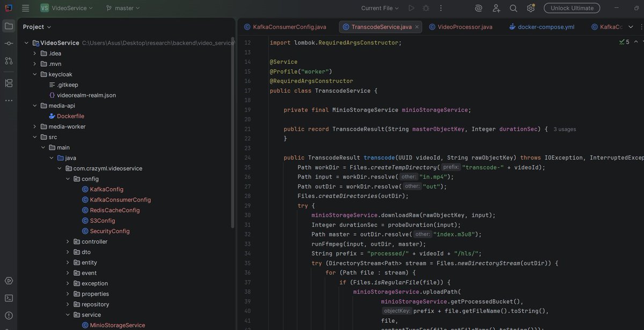Close the TranscodeService.java tab
Image resolution: width=644 pixels, height=330 pixels.
(417, 27)
